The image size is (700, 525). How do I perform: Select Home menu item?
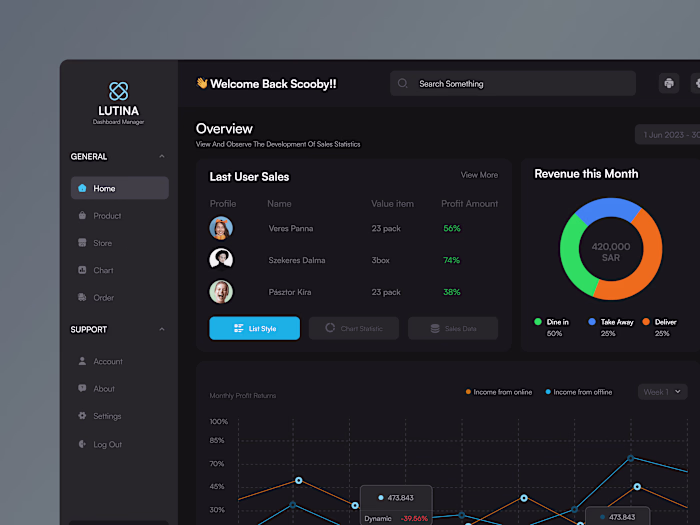point(120,188)
